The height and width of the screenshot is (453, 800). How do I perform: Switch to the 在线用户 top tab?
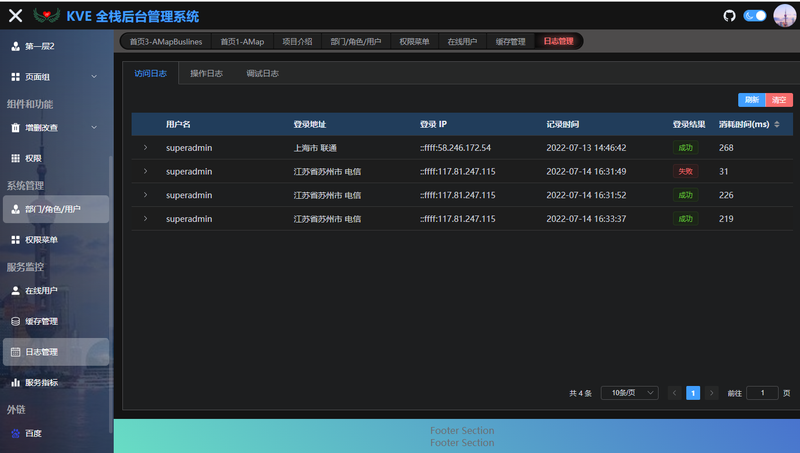tap(462, 41)
